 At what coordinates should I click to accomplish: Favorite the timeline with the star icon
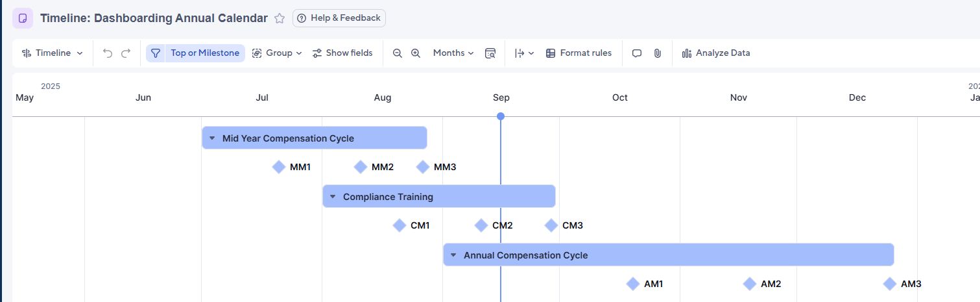pyautogui.click(x=280, y=18)
